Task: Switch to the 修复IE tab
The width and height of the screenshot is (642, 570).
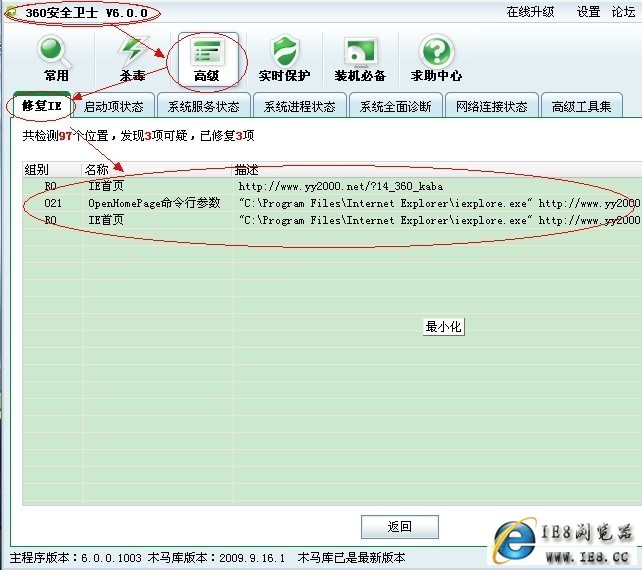Action: point(42,106)
